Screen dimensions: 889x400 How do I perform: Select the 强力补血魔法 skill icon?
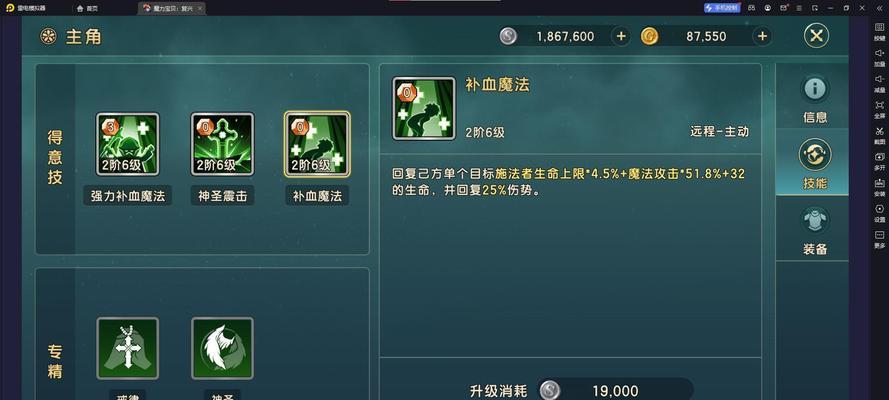(x=128, y=144)
